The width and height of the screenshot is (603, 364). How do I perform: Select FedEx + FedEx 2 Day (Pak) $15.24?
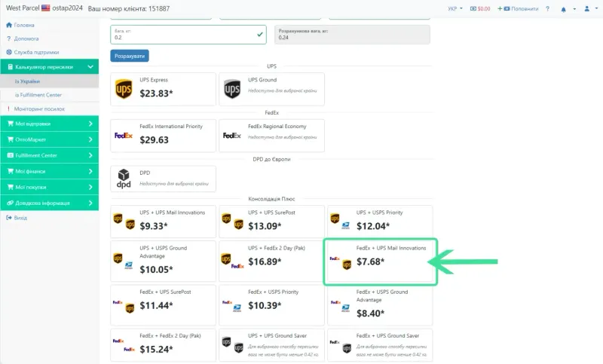click(x=163, y=344)
